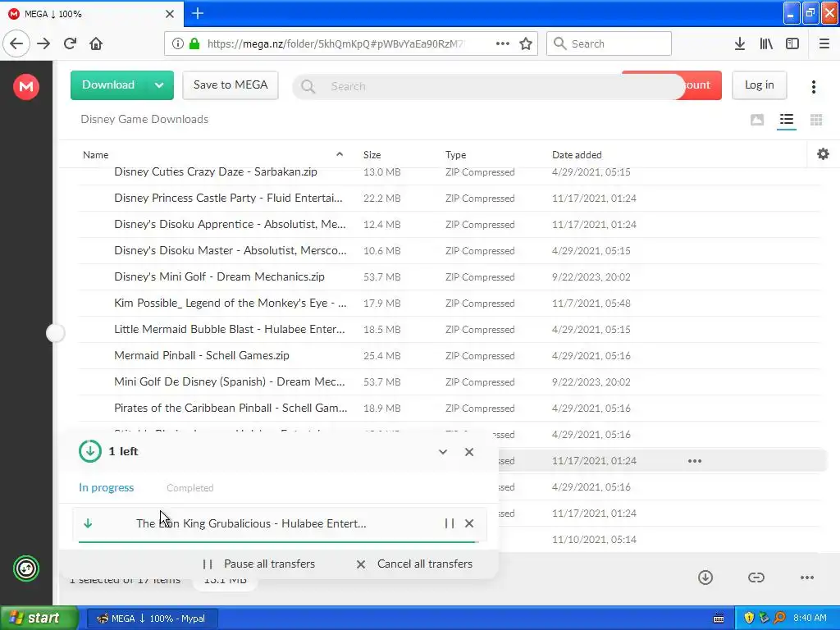Pause all transfers
The width and height of the screenshot is (840, 630).
[258, 564]
